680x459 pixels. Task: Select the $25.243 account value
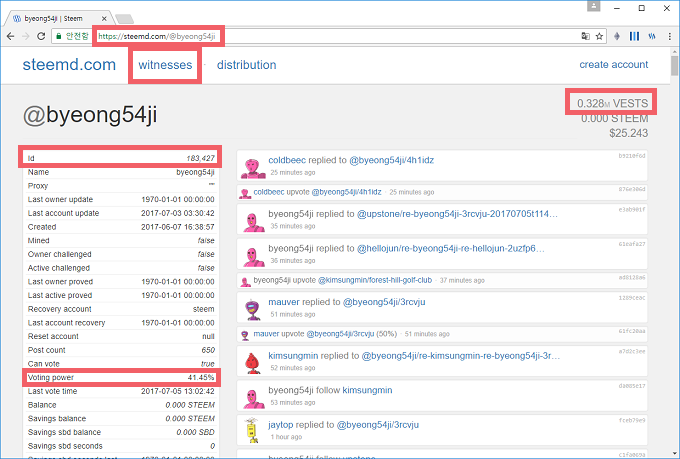click(628, 133)
